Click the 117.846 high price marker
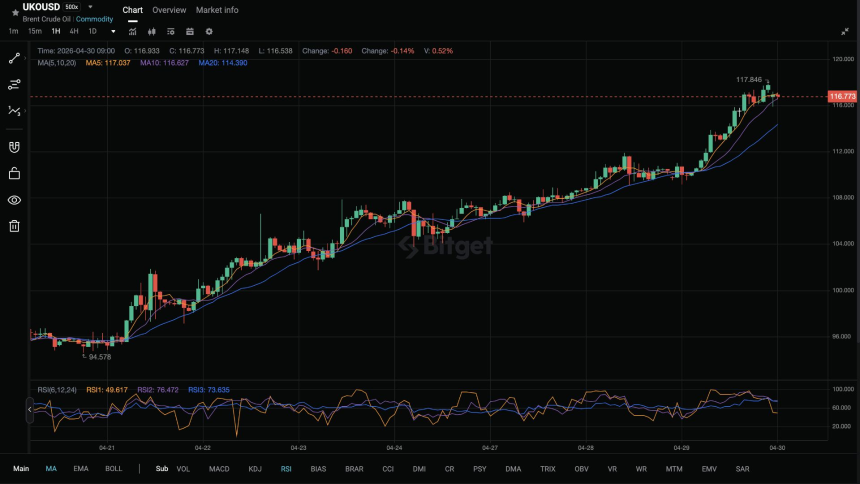The image size is (860, 484). [749, 80]
